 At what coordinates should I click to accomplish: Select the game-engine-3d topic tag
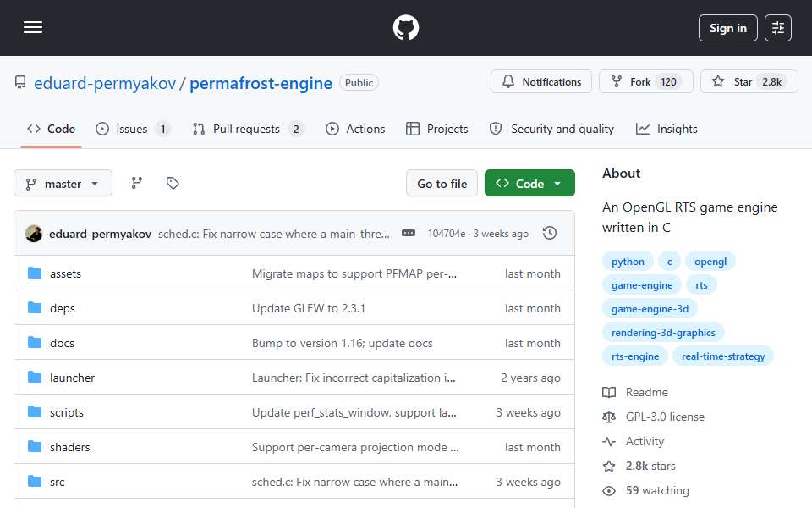650,309
